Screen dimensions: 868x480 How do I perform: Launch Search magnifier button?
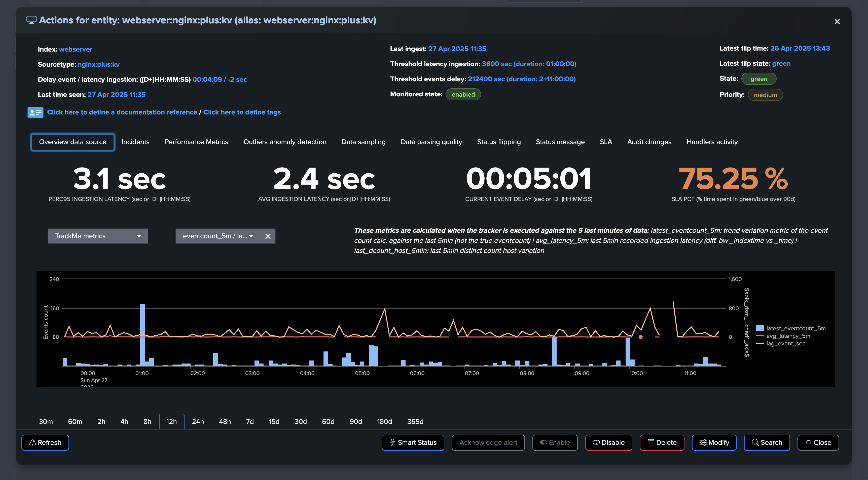767,442
